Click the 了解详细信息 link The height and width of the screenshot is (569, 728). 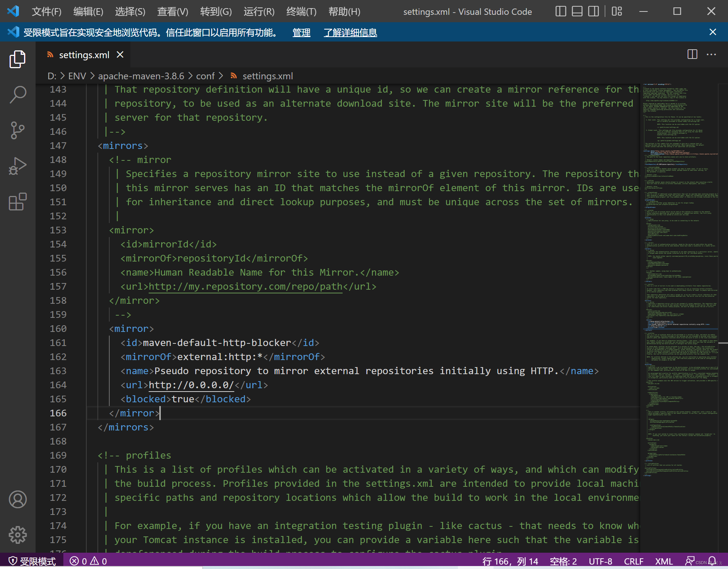click(350, 33)
